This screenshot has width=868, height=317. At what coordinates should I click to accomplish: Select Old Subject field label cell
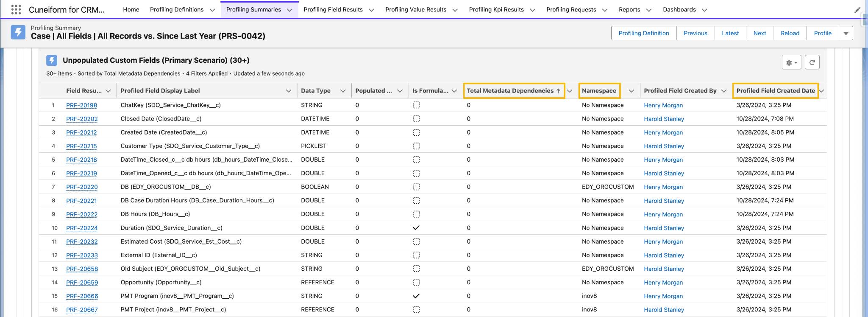(190, 269)
